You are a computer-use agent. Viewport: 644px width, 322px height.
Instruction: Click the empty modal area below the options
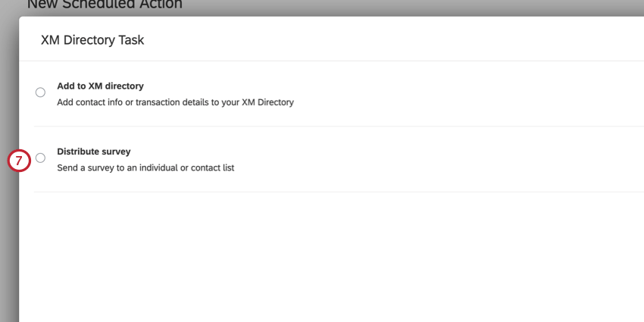pos(331,257)
